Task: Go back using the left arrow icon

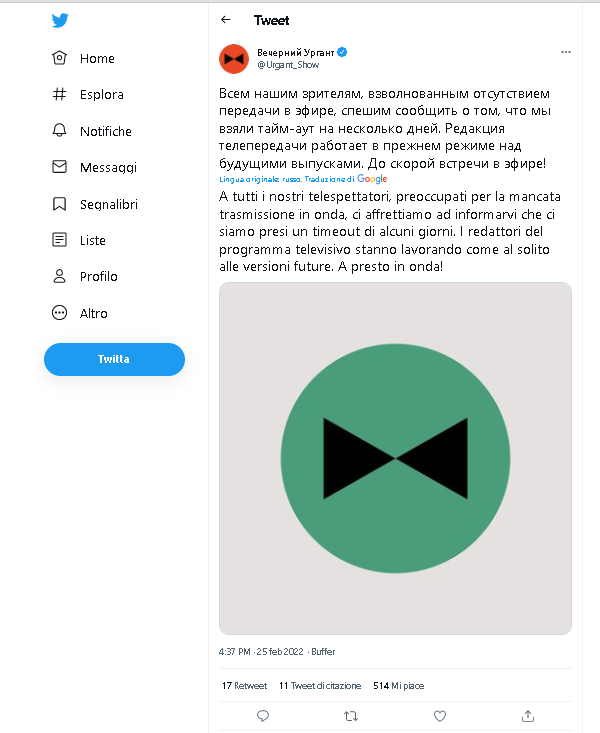Action: point(226,20)
